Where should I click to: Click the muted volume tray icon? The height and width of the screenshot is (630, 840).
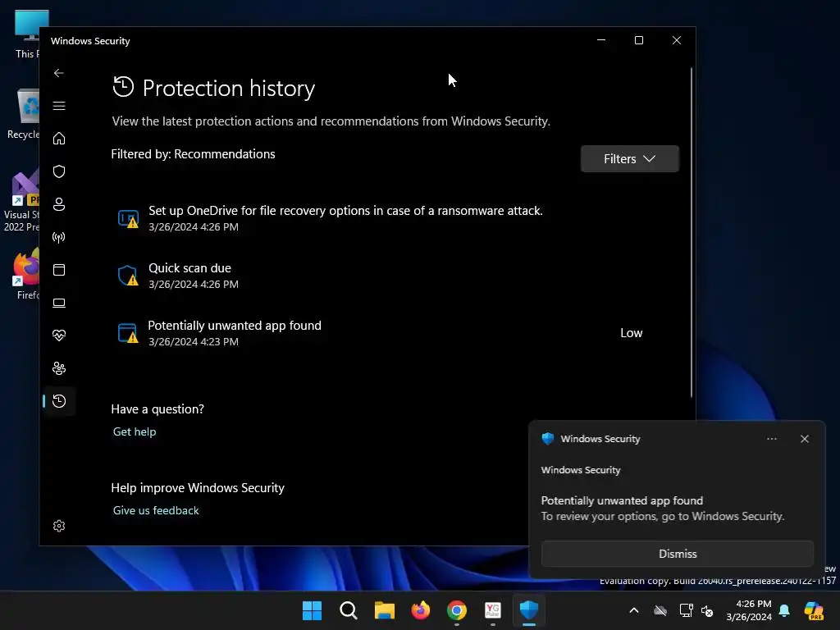[707, 610]
